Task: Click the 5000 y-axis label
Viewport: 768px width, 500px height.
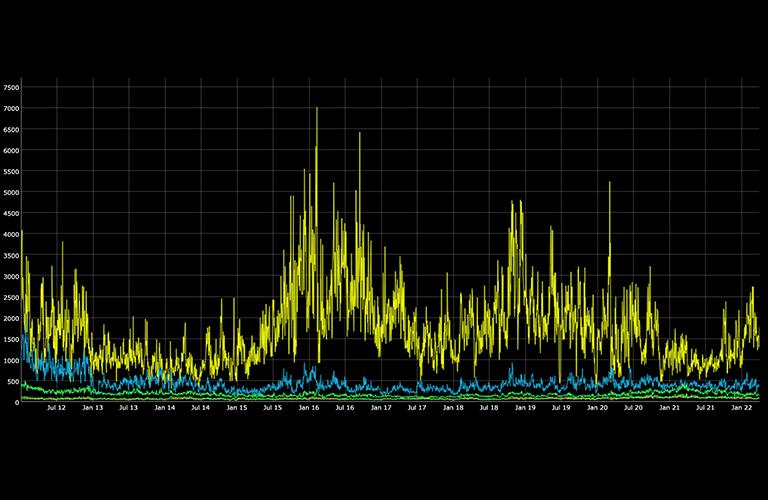Action: [11, 192]
